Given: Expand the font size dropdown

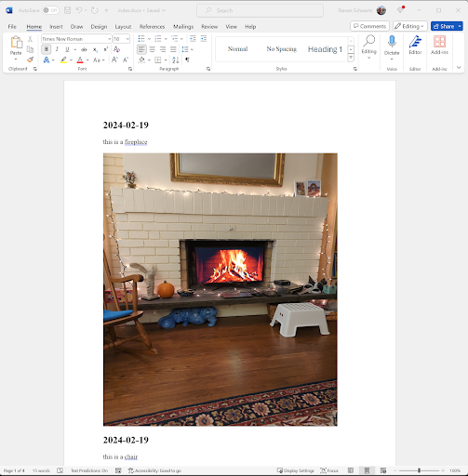Looking at the screenshot, I should pos(127,39).
